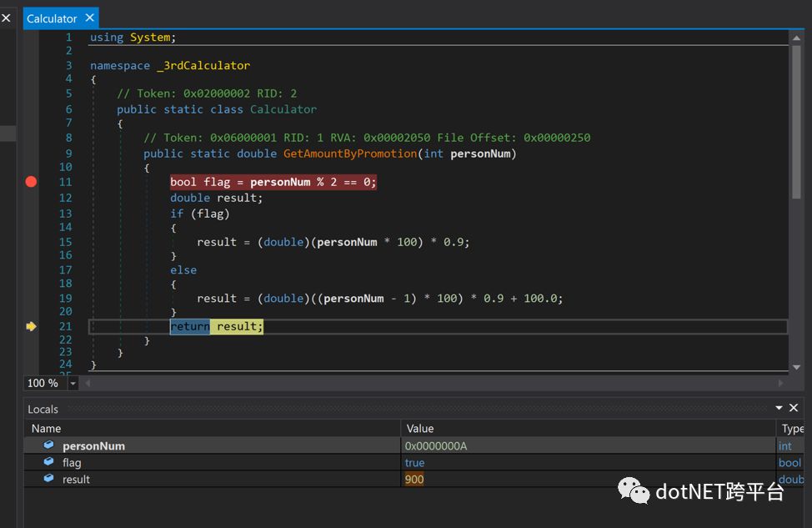Image resolution: width=812 pixels, height=528 pixels.
Task: Click the flag variable icon in Locals
Action: [x=48, y=461]
